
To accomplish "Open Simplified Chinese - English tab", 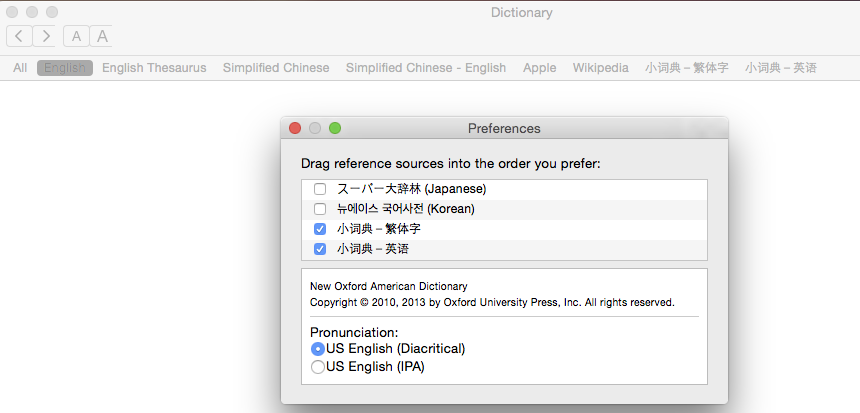I will pos(426,68).
